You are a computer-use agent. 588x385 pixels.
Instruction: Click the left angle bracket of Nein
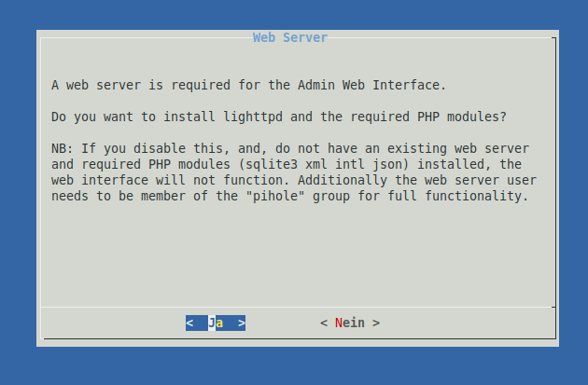[x=324, y=323]
